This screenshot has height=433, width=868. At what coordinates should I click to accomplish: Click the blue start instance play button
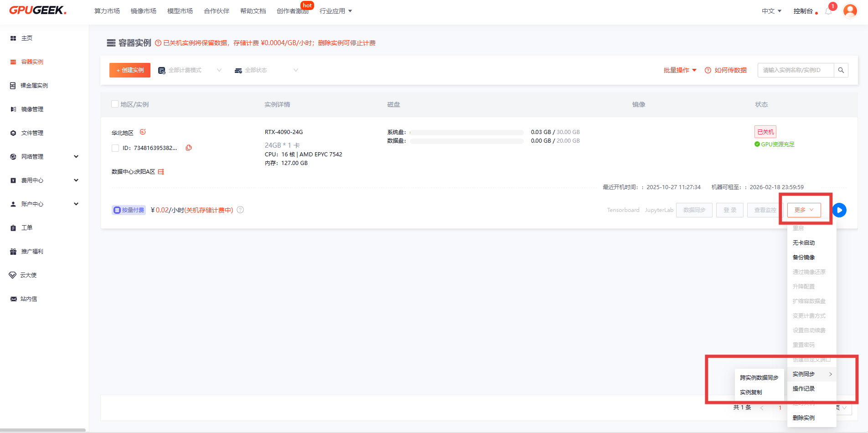pyautogui.click(x=839, y=210)
